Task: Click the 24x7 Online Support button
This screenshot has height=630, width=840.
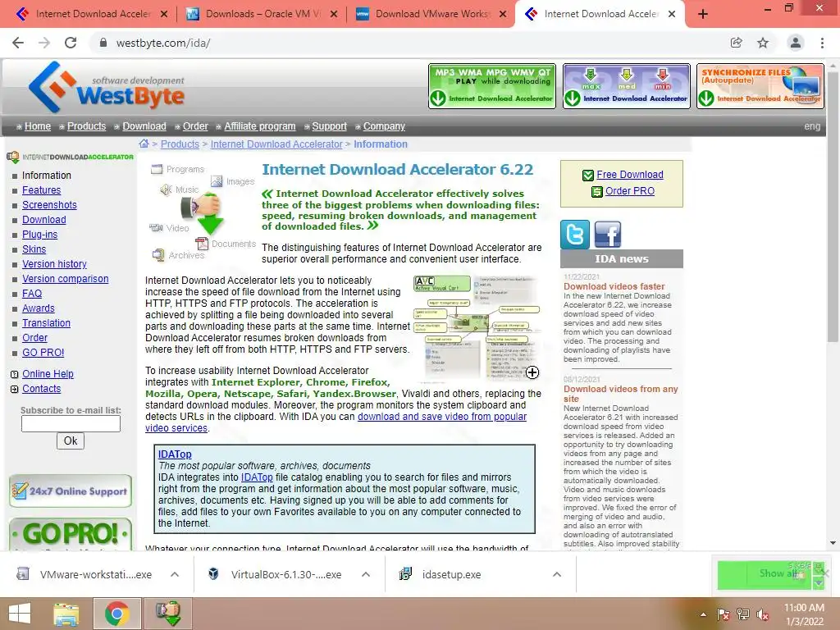Action: tap(71, 491)
